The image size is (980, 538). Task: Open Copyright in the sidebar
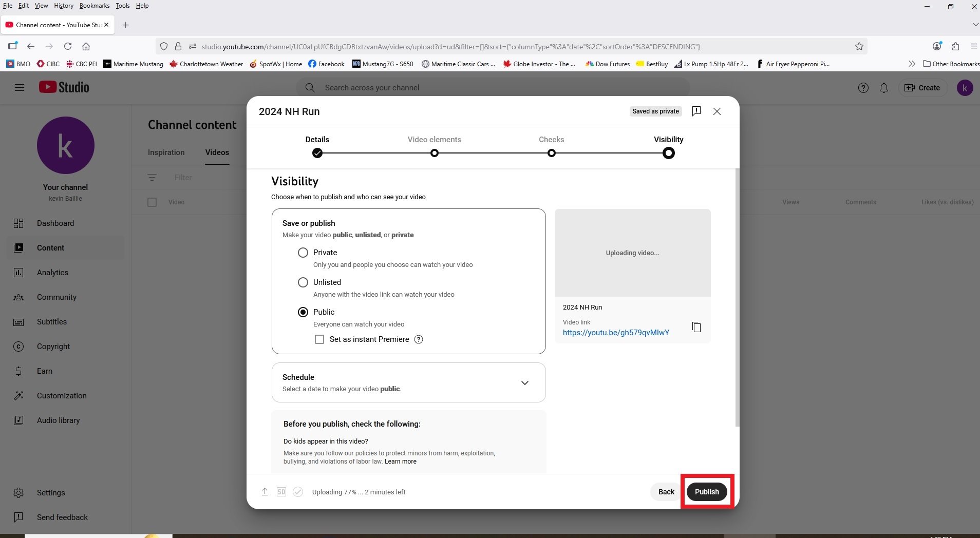(66, 347)
